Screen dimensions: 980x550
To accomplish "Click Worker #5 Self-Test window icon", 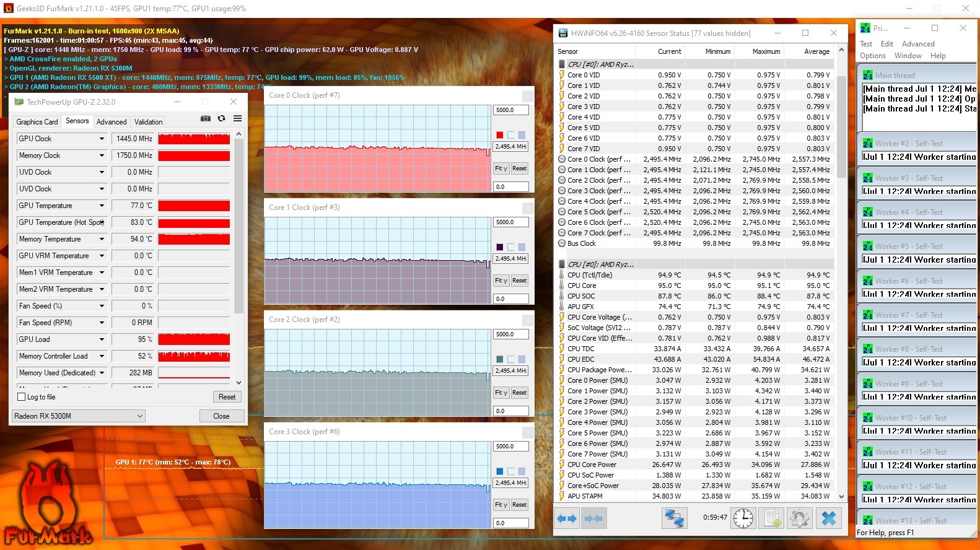I will [868, 246].
